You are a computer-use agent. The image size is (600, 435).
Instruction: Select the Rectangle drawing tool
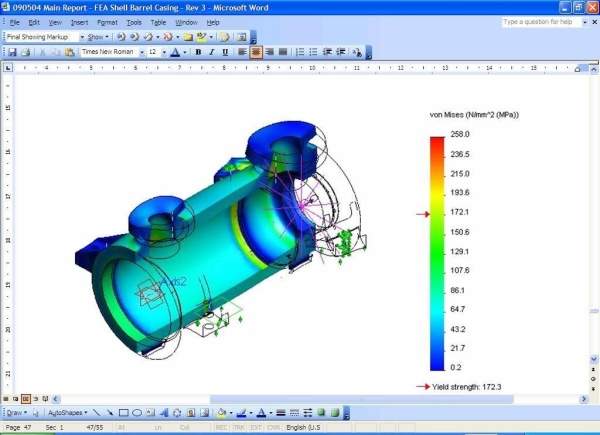pyautogui.click(x=124, y=412)
